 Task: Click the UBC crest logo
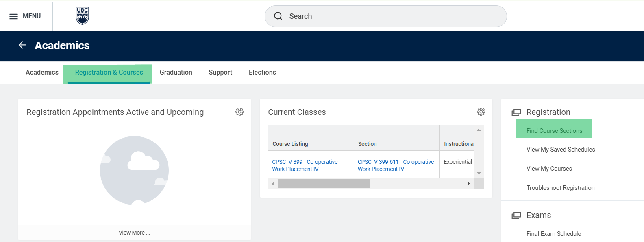coord(83,16)
